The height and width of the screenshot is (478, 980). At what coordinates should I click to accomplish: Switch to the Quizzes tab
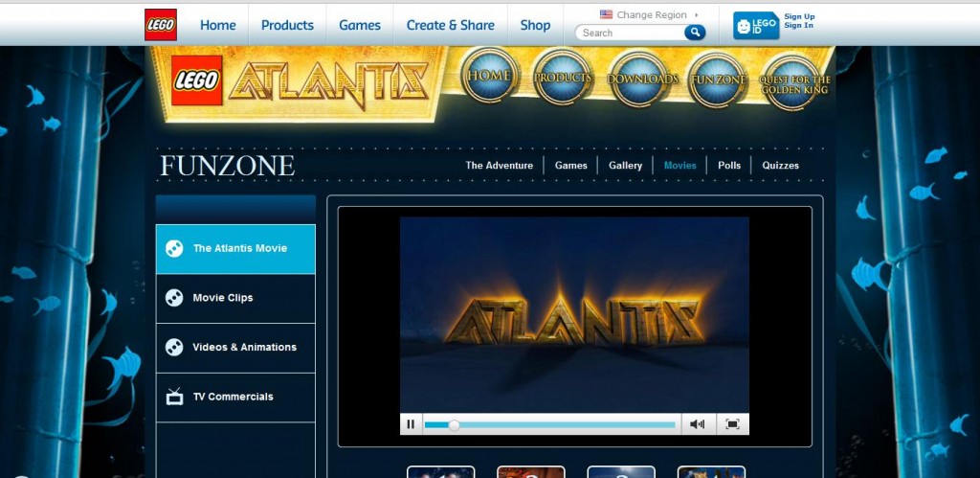780,165
